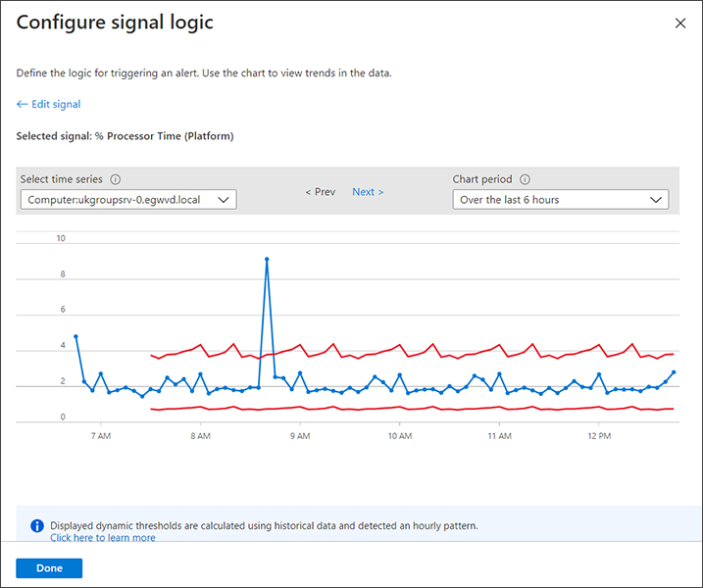Click the Selected signal % Processor Time text
703x588 pixels.
[126, 136]
